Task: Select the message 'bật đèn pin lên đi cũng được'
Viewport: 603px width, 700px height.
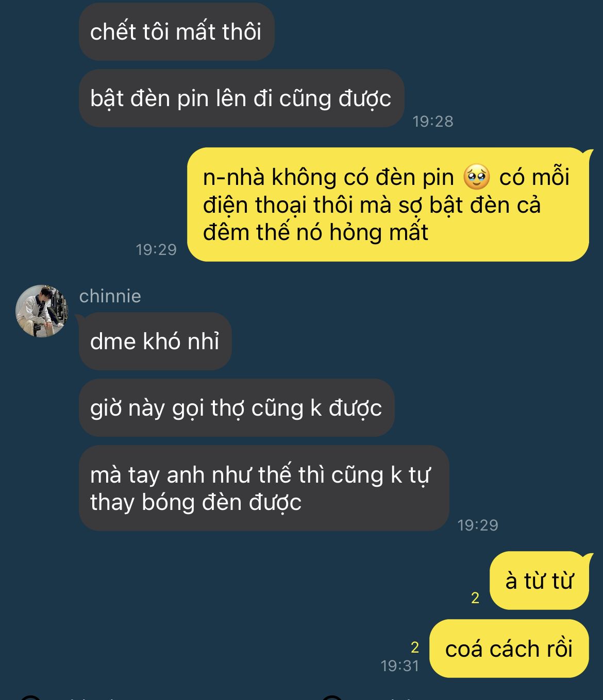Action: tap(241, 98)
